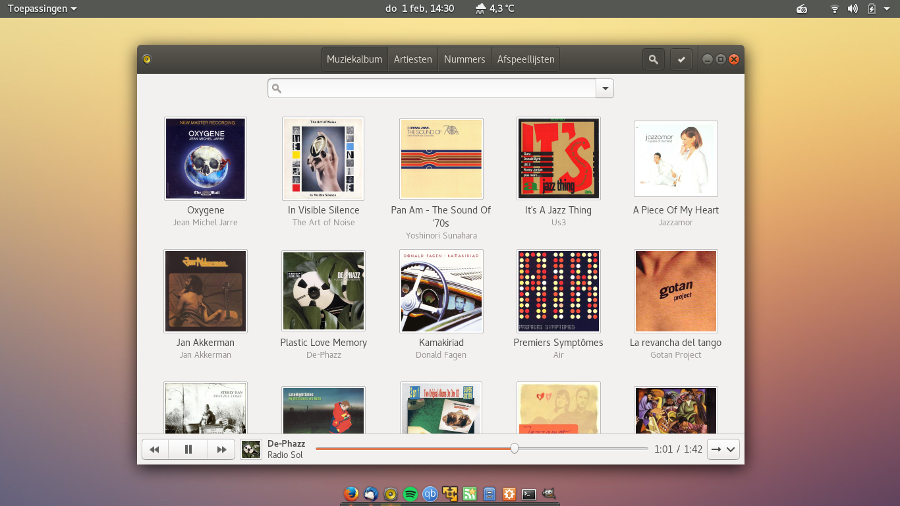Open the Plastic Love Memory album cover

[x=323, y=291]
